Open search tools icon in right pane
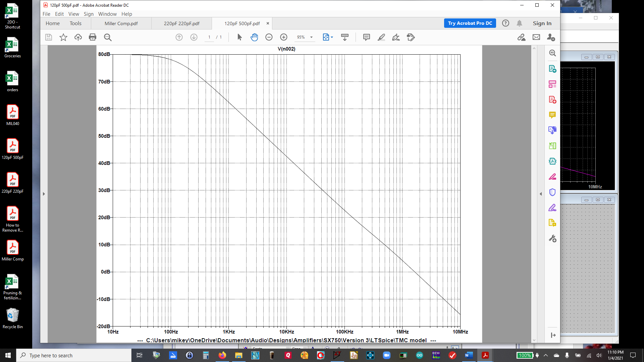 coord(552,53)
